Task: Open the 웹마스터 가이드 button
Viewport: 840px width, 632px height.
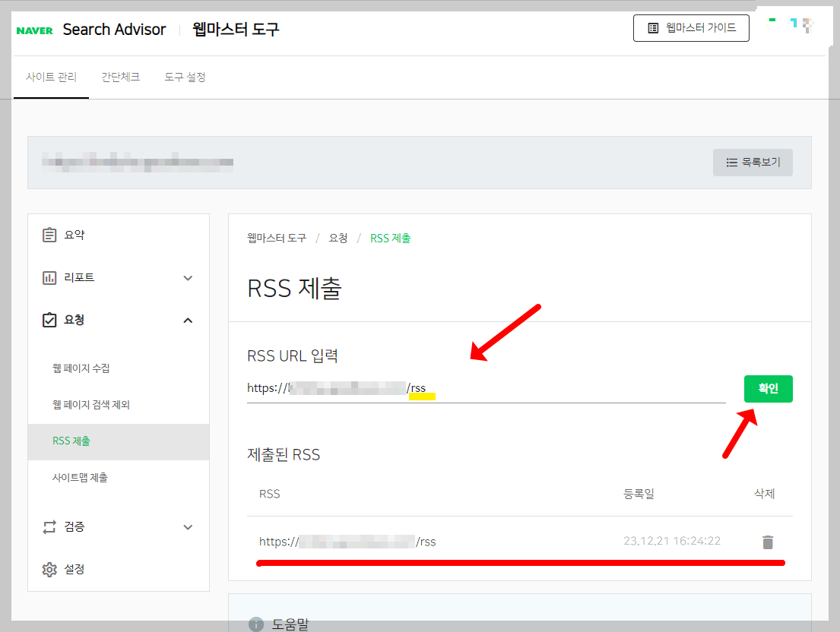Action: (x=690, y=27)
